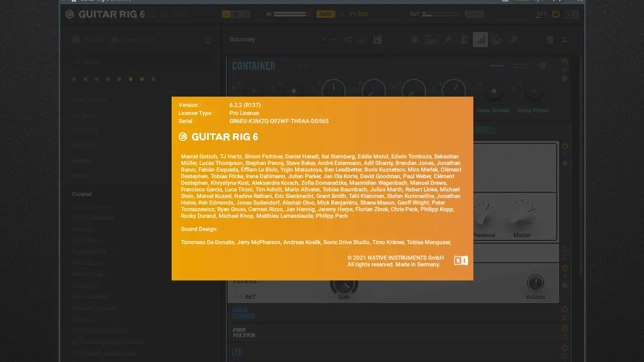Viewport: 644px width, 362px height.
Task: Toggle the Limit button beside the OUT meter
Action: pyautogui.click(x=474, y=14)
